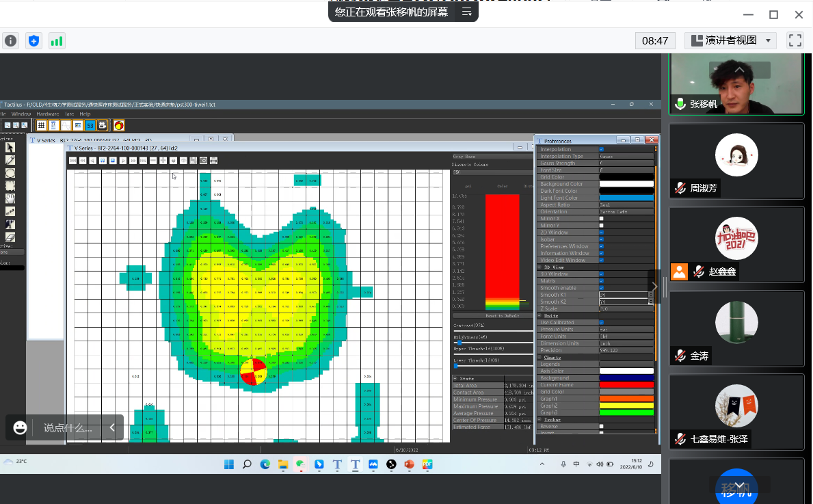Open the screen-share options menu icon
Screen dimensions: 813x504
coord(466,12)
